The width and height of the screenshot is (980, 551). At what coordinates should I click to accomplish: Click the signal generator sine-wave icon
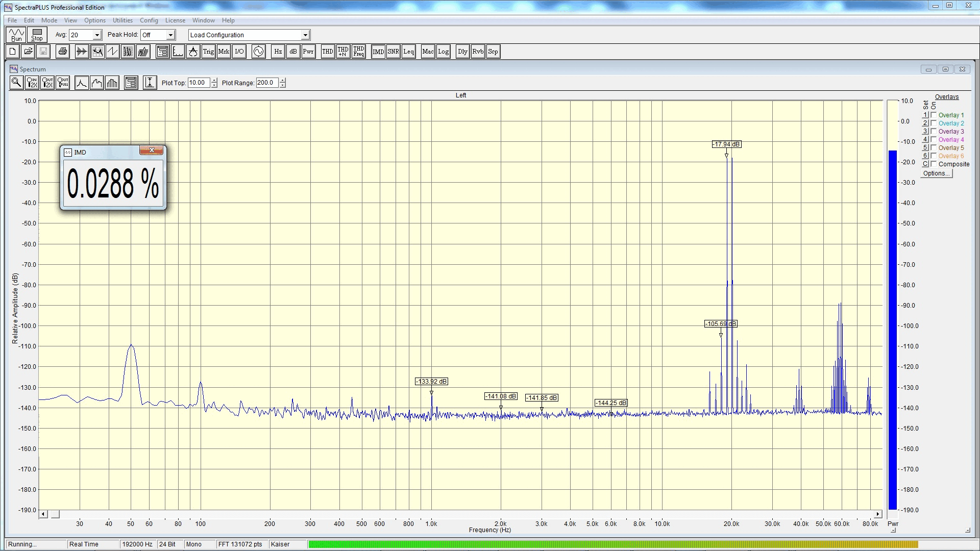coord(259,52)
